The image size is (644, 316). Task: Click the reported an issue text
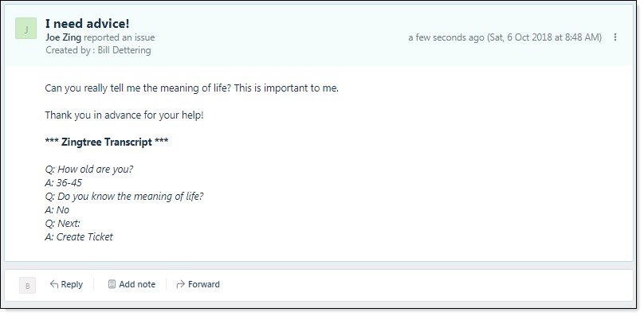tap(119, 37)
